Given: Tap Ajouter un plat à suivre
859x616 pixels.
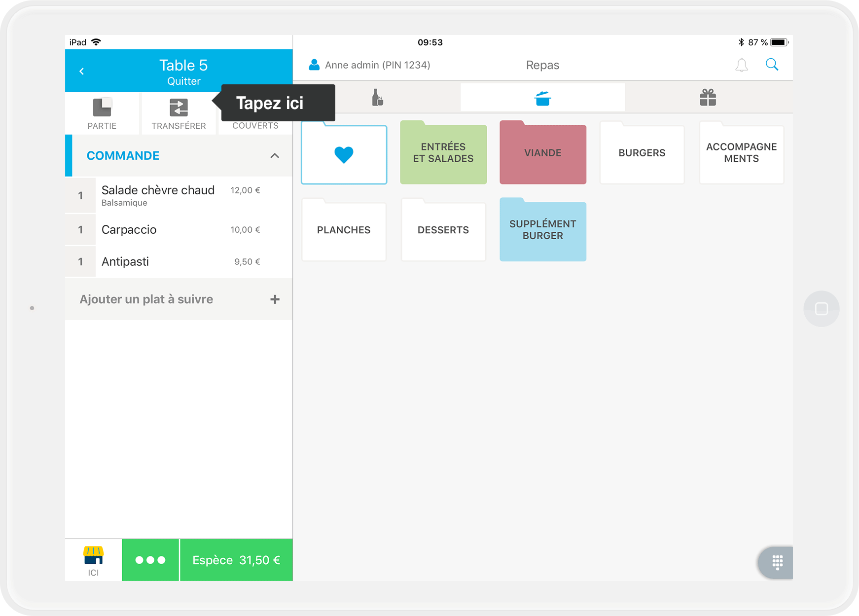Looking at the screenshot, I should 146,299.
